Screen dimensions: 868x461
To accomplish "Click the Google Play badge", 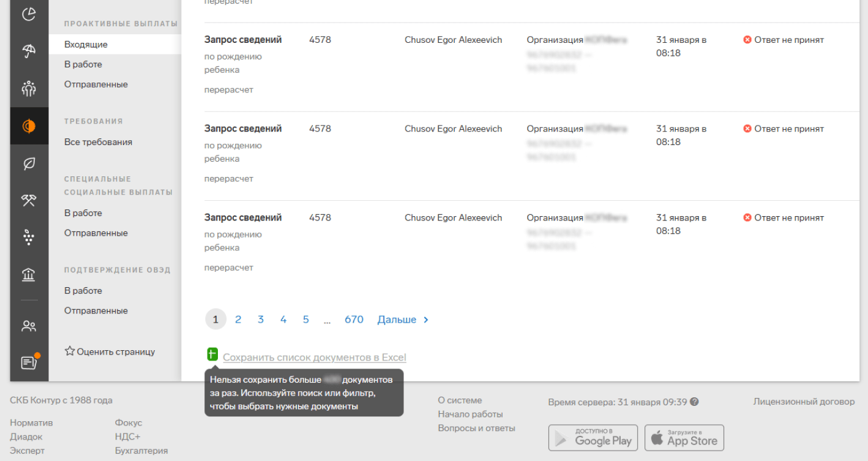I will tap(593, 438).
